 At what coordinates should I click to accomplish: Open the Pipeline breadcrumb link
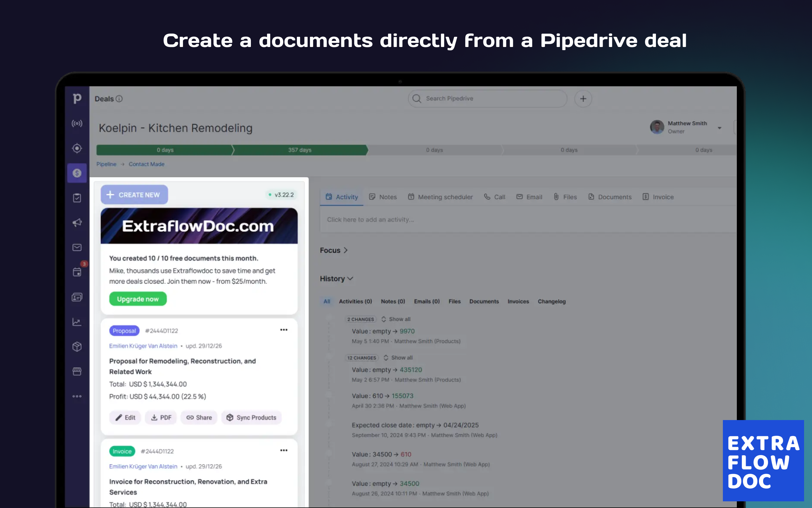(106, 164)
